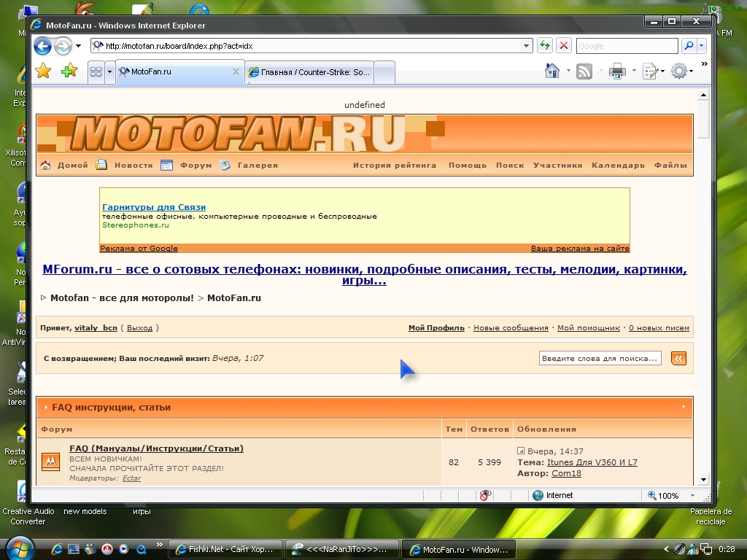The height and width of the screenshot is (560, 747).
Task: Click the Новые сообщения link
Action: 511,327
